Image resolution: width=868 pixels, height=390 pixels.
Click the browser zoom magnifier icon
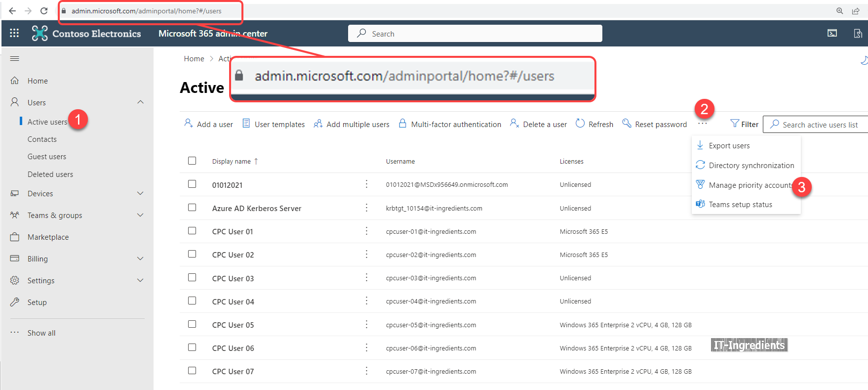click(839, 11)
